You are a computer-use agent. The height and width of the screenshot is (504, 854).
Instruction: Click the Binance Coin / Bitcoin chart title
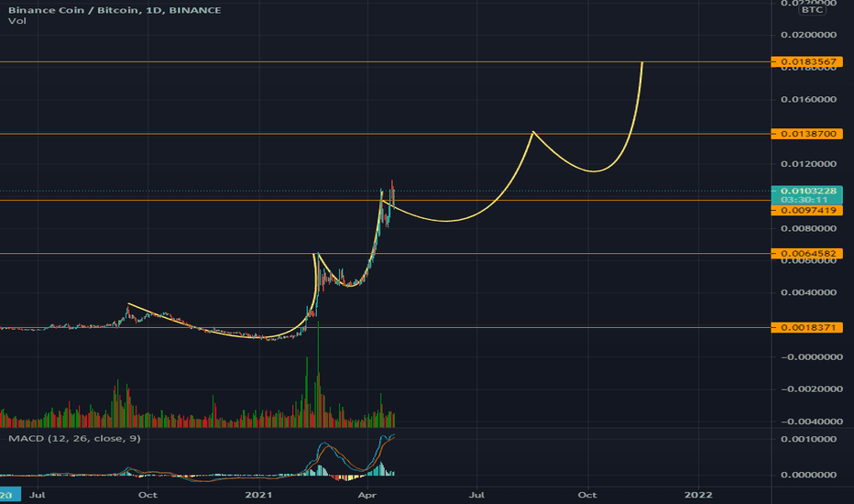[x=115, y=10]
